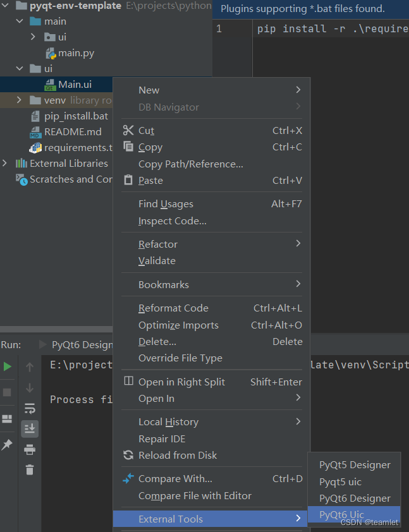Image resolution: width=409 pixels, height=532 pixels.
Task: Click the line number 1 gutter
Action: [x=219, y=29]
